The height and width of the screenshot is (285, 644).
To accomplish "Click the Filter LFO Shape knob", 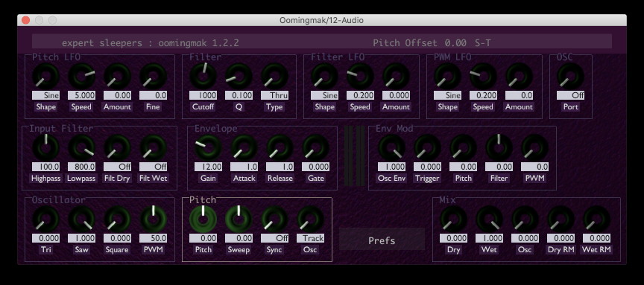I will click(324, 76).
